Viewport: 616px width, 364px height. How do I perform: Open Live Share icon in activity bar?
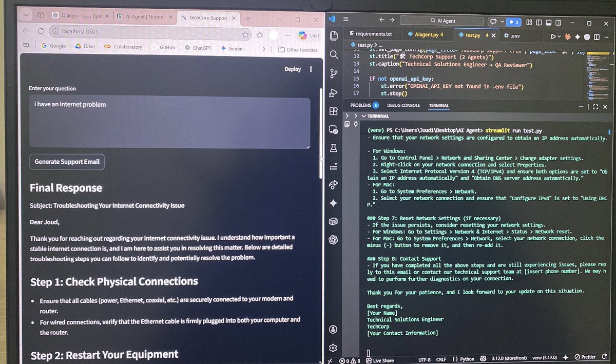tap(334, 184)
